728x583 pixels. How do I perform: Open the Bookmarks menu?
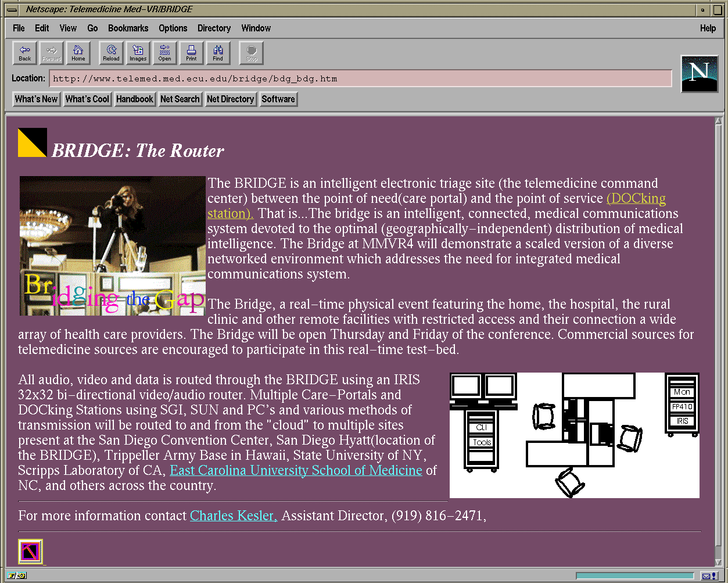pyautogui.click(x=128, y=28)
